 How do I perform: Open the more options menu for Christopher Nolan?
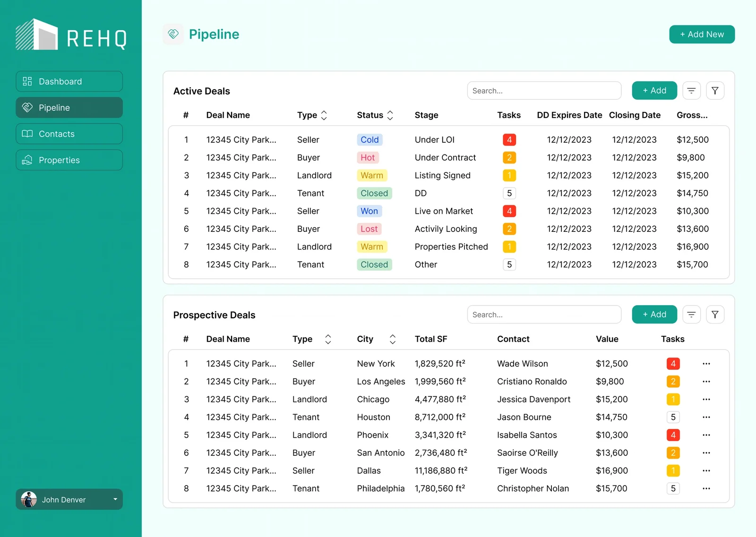(x=706, y=489)
